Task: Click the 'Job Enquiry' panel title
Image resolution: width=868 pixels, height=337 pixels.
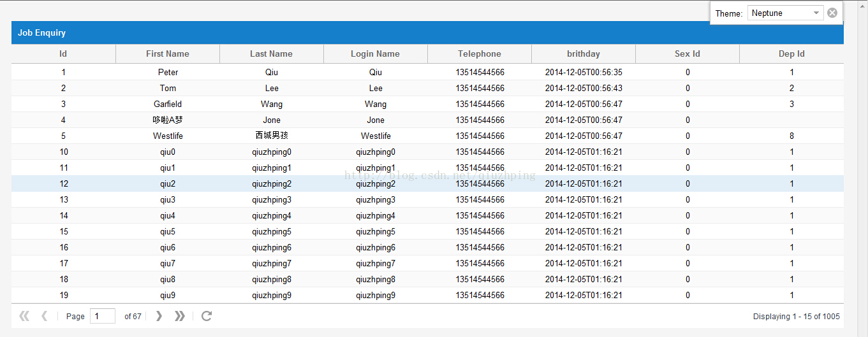Action: 41,32
